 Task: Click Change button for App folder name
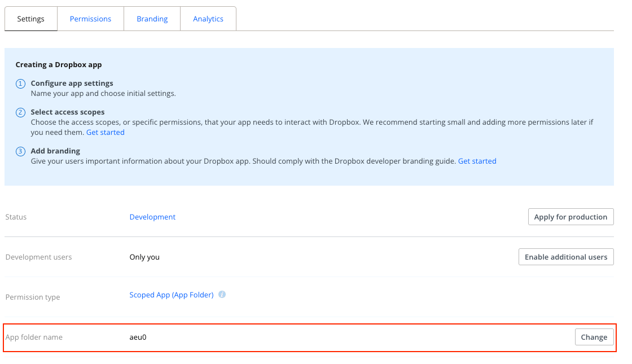point(594,337)
